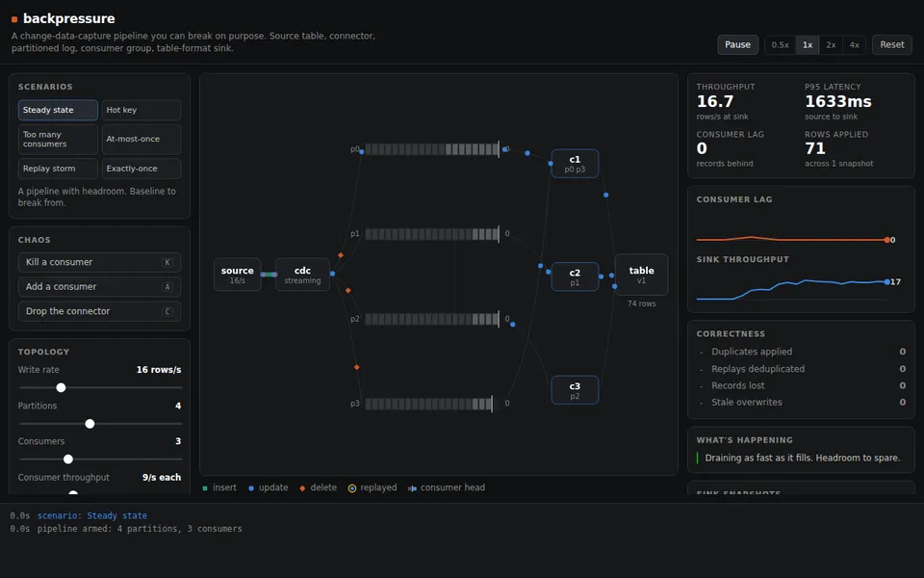Screen dimensions: 924x578
Task: Pick the Too many consumers scenario
Action: [58, 139]
